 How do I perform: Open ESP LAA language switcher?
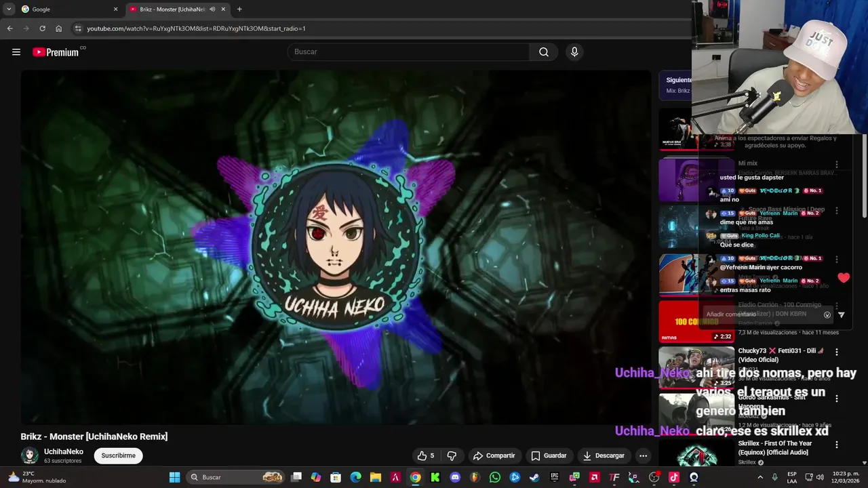pos(792,477)
